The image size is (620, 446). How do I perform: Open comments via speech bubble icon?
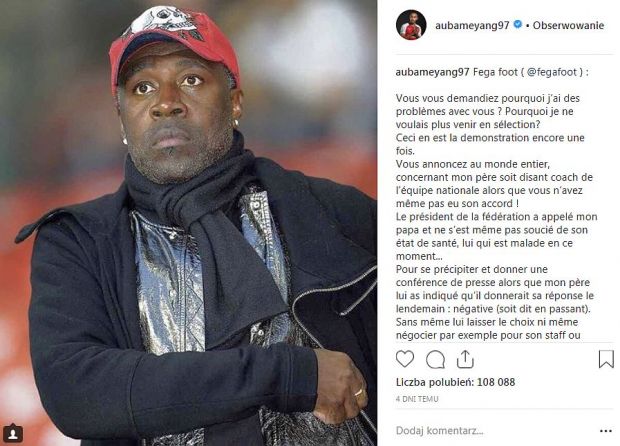(x=435, y=359)
